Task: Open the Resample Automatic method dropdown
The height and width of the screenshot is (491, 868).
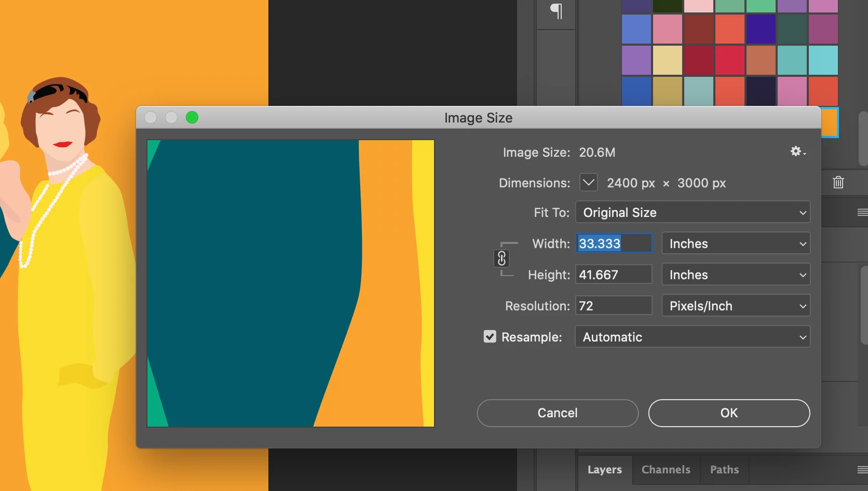Action: 693,337
